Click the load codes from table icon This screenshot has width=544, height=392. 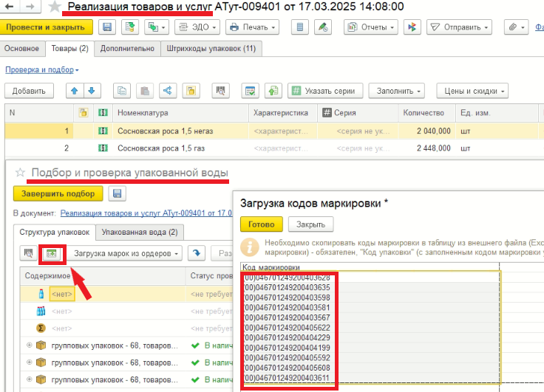click(52, 253)
